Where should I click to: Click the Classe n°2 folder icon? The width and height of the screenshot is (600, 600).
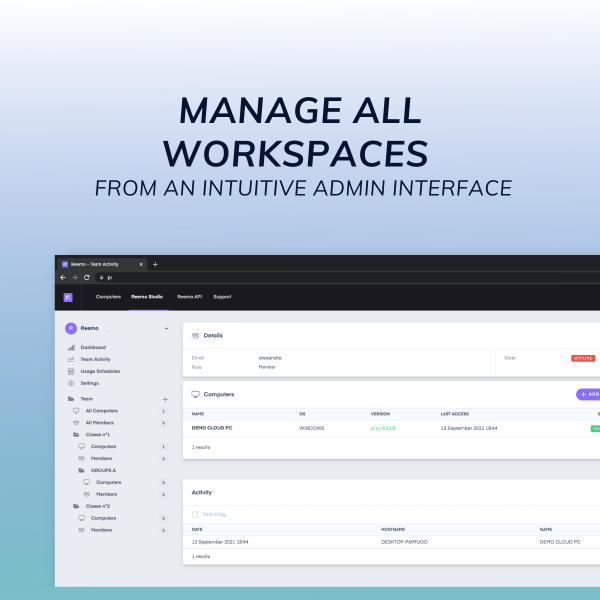76,506
